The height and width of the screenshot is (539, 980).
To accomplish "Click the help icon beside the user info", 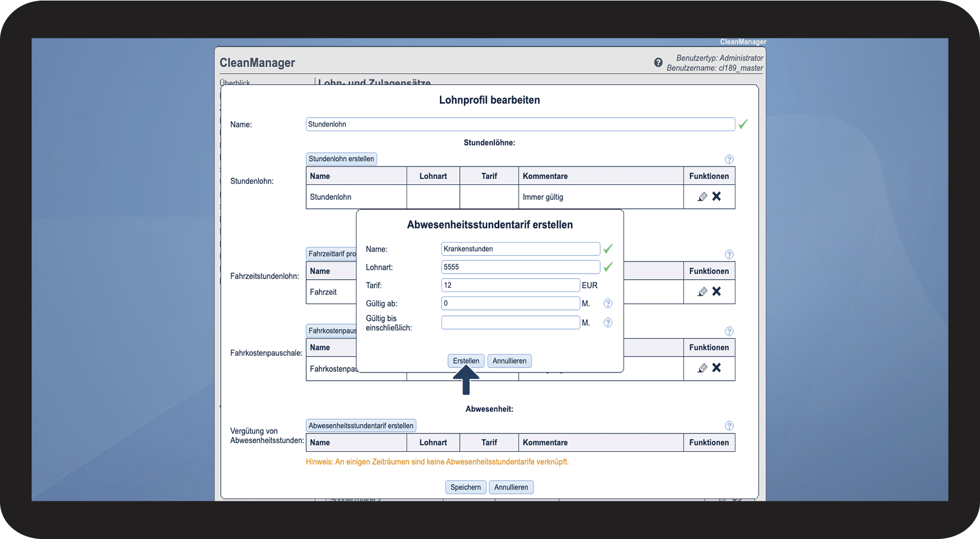I will 658,63.
